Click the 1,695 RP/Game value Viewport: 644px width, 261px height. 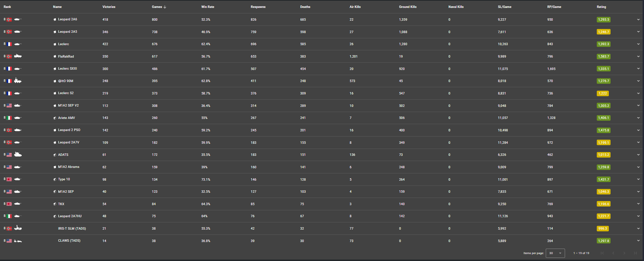click(x=551, y=69)
